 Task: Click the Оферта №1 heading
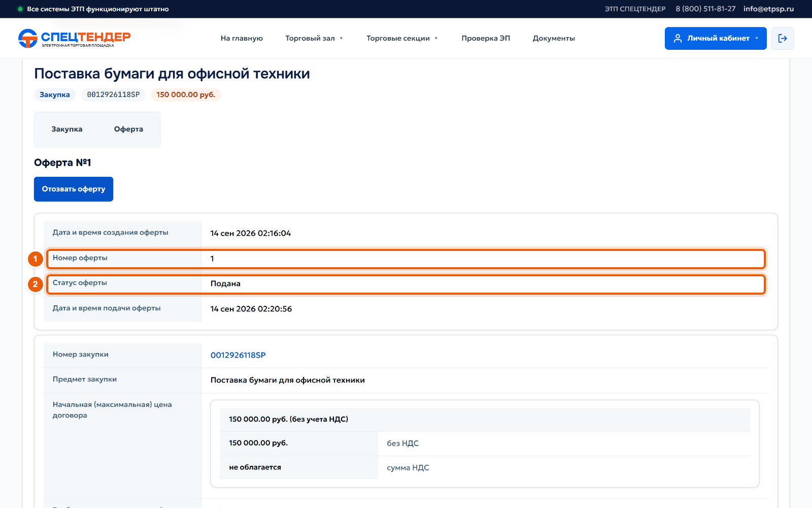[62, 163]
